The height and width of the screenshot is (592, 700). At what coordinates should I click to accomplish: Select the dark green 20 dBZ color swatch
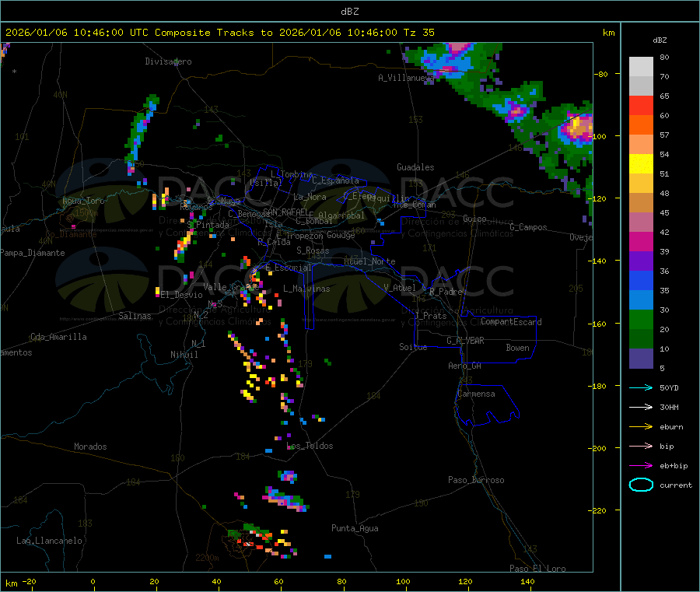(x=641, y=339)
